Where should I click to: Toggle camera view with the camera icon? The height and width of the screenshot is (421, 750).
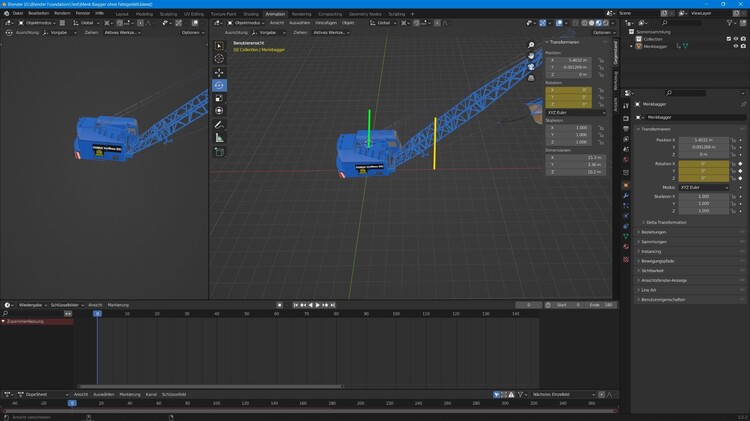pos(532,67)
